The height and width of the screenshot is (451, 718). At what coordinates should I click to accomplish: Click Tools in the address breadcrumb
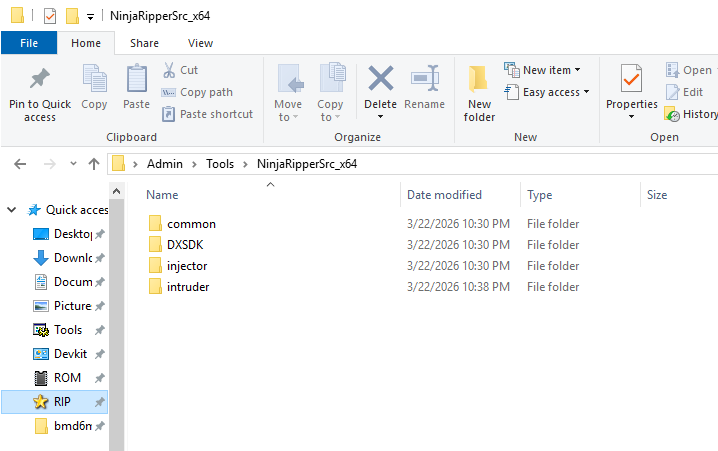coord(220,164)
